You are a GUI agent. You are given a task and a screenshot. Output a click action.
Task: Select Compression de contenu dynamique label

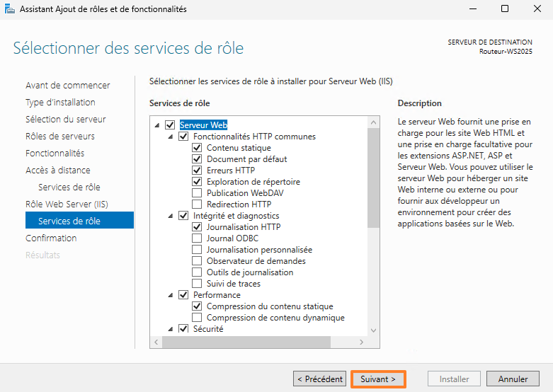pos(275,318)
